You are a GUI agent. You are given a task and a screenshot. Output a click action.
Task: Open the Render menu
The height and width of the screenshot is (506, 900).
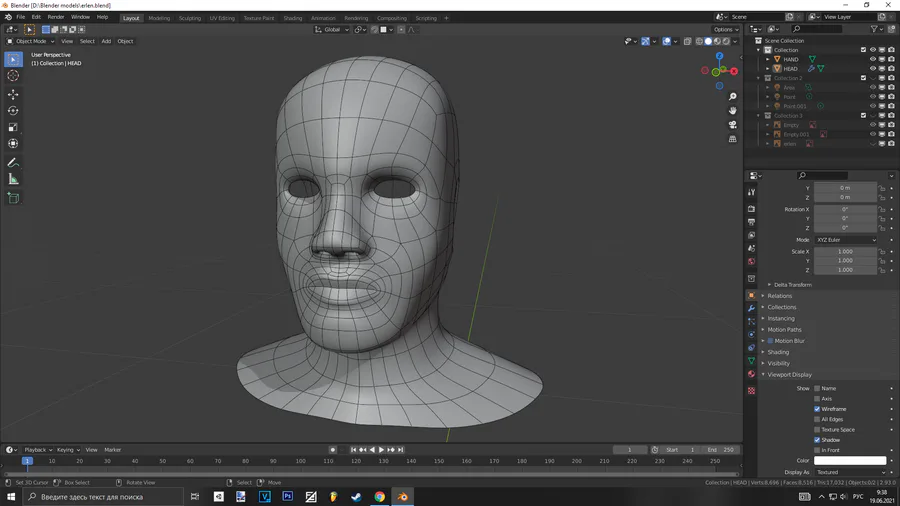[56, 17]
